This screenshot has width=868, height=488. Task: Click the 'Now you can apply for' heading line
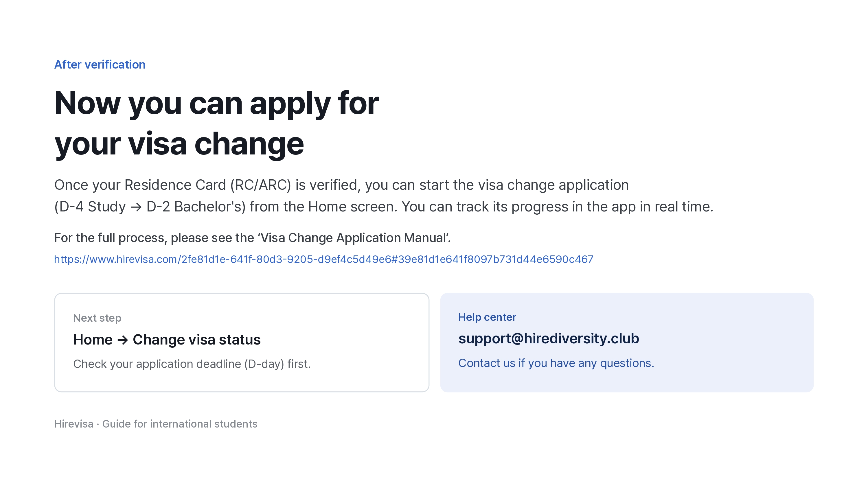(x=217, y=103)
